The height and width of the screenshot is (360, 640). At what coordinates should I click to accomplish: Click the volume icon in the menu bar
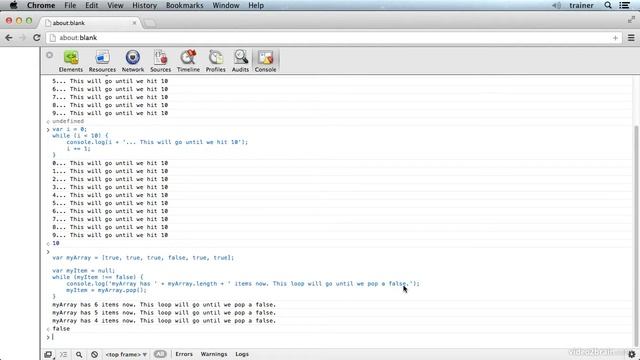556,5
